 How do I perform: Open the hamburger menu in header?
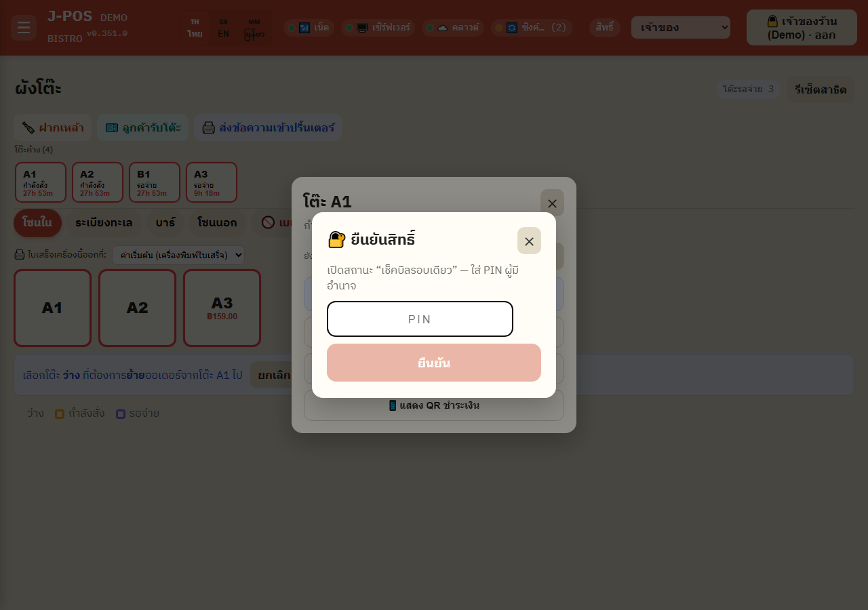(x=24, y=28)
